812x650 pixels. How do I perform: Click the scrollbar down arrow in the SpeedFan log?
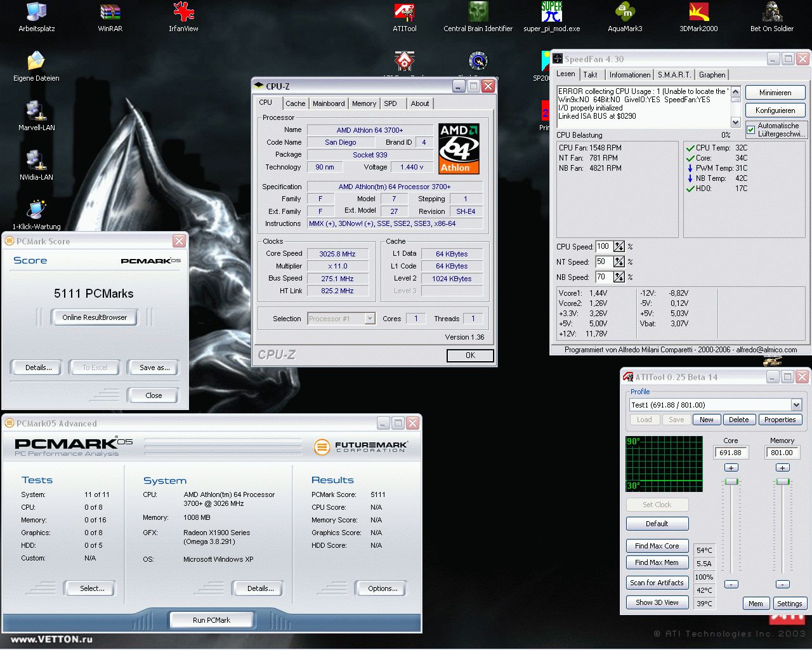point(735,122)
